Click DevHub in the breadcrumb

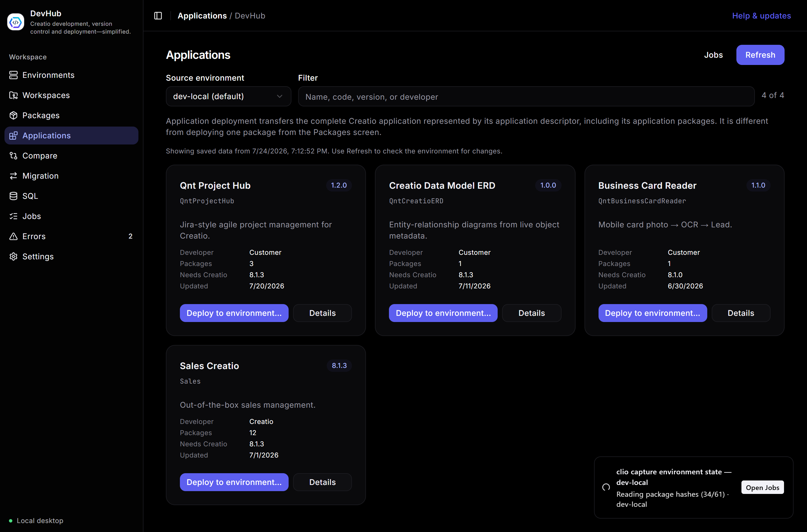(x=250, y=16)
